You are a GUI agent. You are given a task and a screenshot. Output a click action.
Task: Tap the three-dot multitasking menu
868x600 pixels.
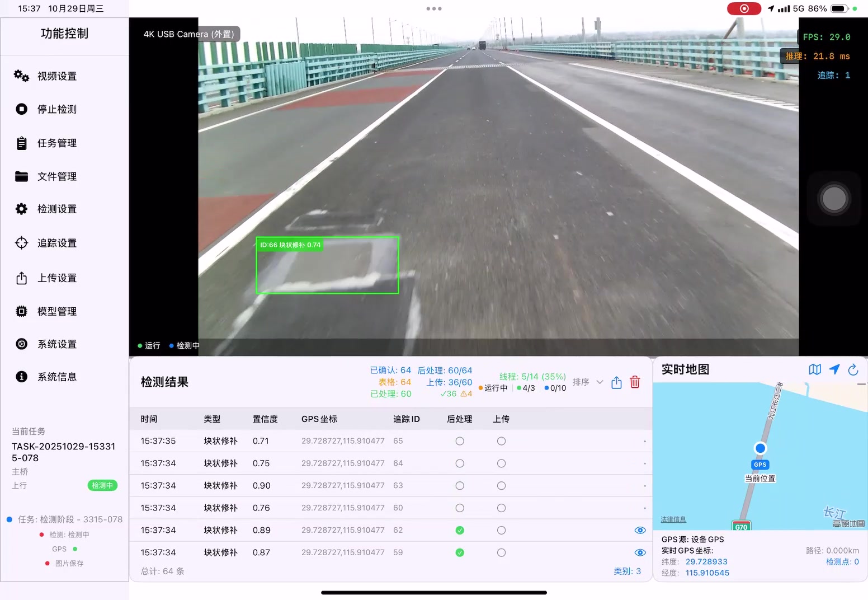(x=434, y=8)
